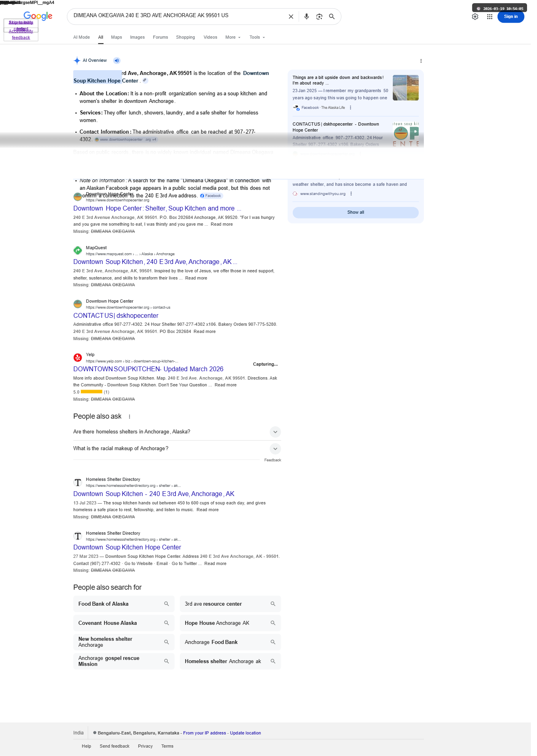Viewport: 537px width, 756px height.
Task: Open three-dot menu for The Alaska Life source
Action: (x=350, y=108)
